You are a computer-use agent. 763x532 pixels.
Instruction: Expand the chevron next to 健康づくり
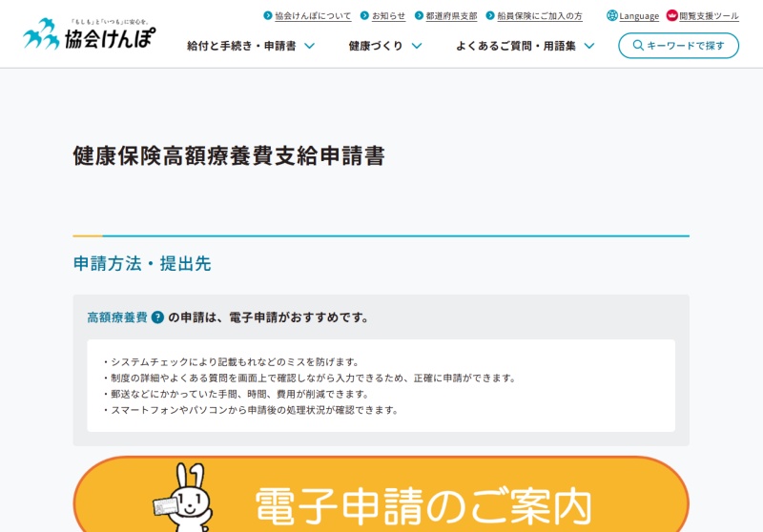417,46
